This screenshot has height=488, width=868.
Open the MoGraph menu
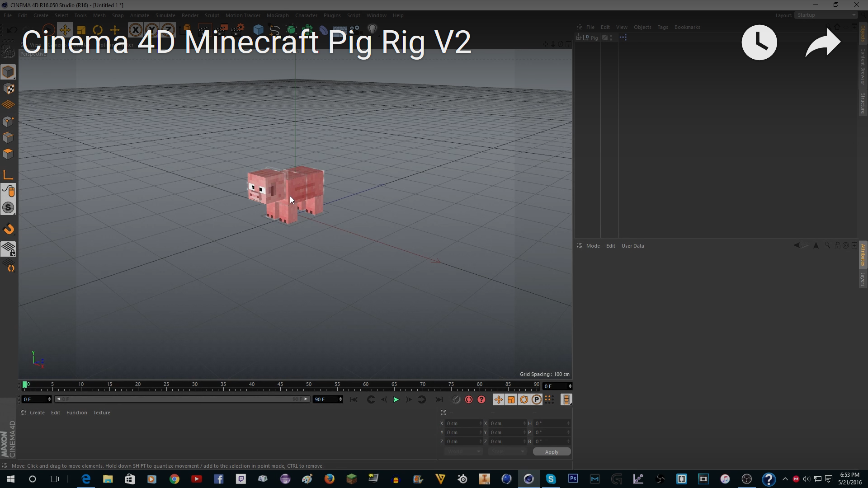[x=278, y=15]
